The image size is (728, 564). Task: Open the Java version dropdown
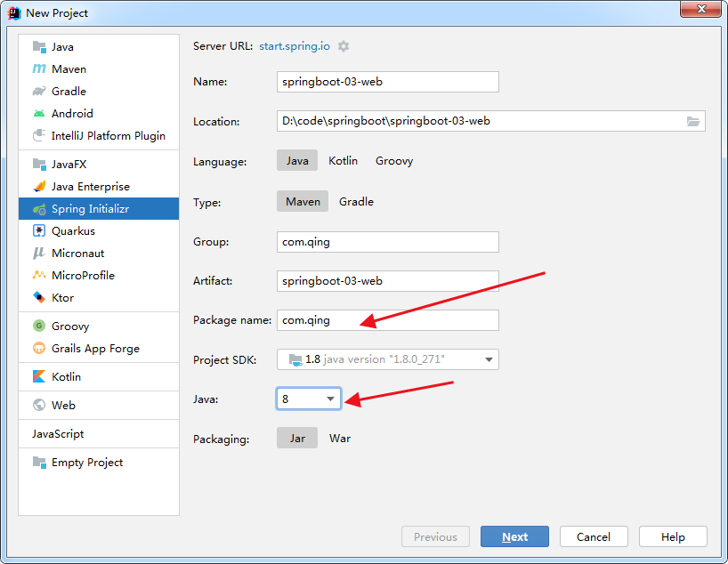pos(309,399)
